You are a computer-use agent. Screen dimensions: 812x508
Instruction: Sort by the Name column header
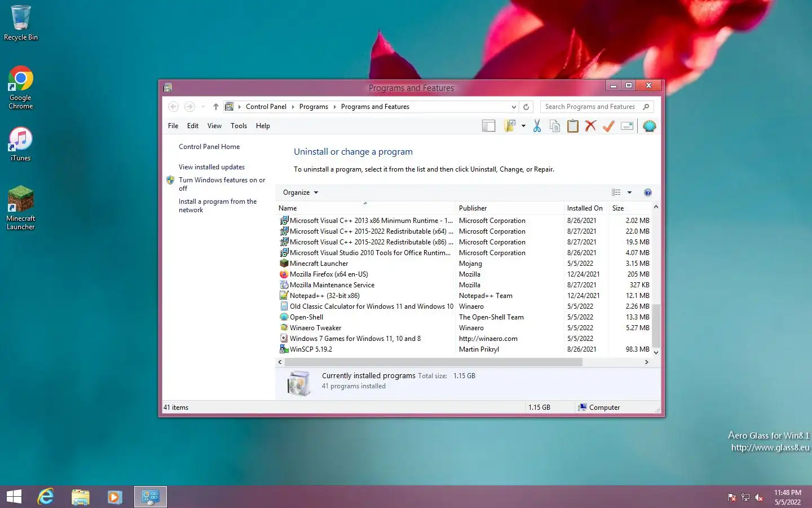click(x=365, y=208)
